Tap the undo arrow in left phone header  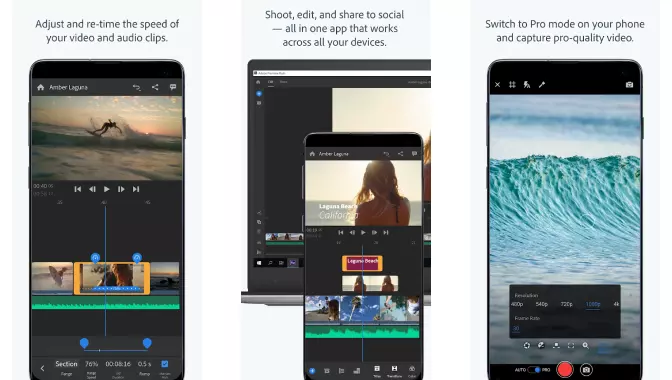coord(137,87)
